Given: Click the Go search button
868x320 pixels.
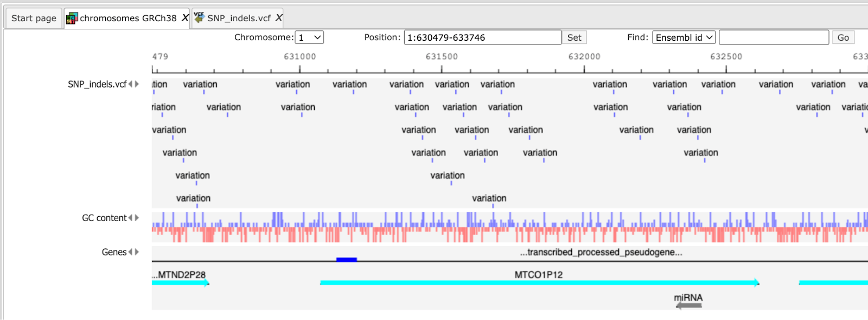Looking at the screenshot, I should coord(843,37).
